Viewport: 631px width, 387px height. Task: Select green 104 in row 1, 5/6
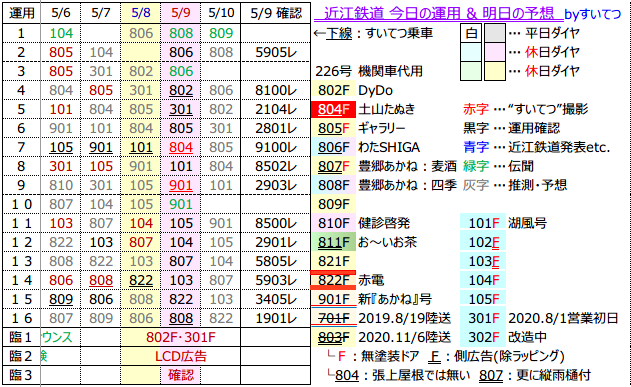coord(61,33)
